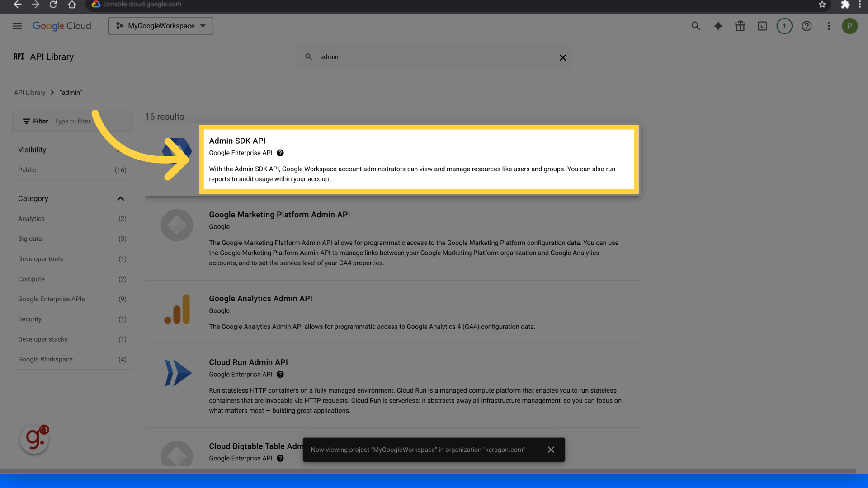Click help icon beside Admin SDK Enterprise API
The image size is (868, 488).
point(280,153)
